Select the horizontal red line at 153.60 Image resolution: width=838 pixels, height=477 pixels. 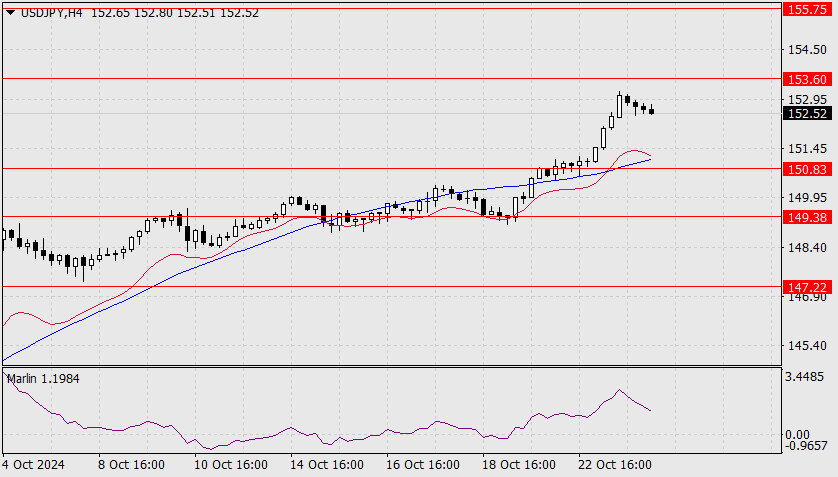click(391, 79)
